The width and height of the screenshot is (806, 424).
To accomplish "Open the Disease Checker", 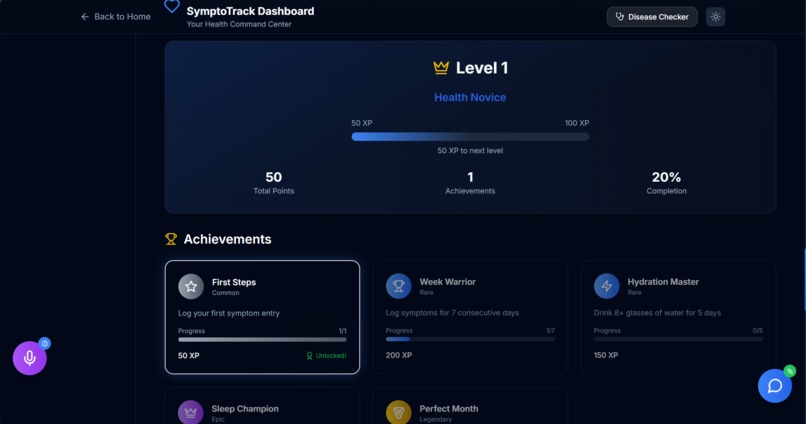I will point(652,17).
